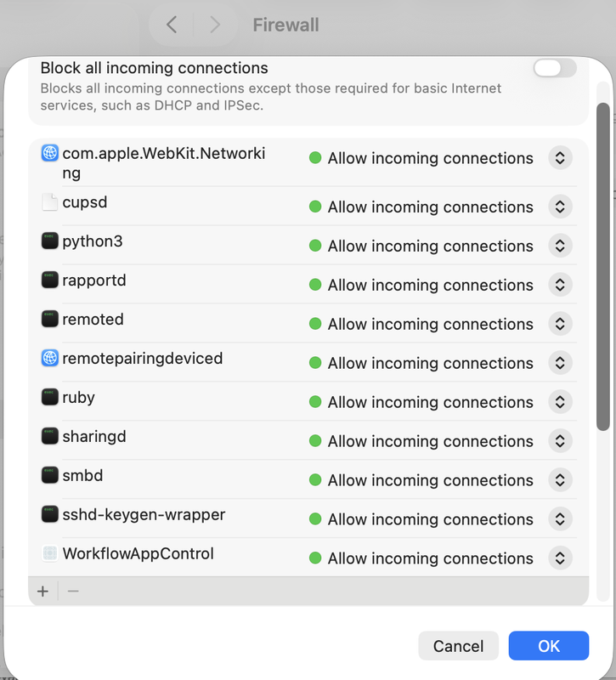
Task: Add an application with the plus button
Action: coord(43,591)
